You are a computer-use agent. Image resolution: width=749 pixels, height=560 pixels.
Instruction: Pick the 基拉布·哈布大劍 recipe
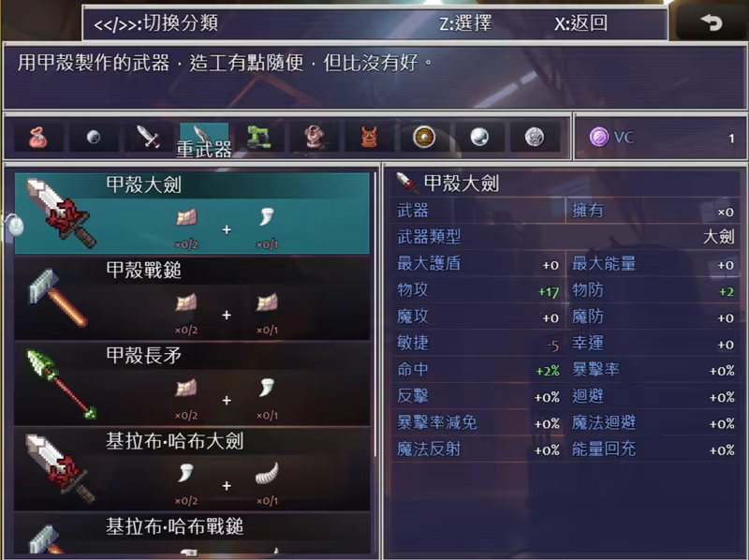point(192,469)
